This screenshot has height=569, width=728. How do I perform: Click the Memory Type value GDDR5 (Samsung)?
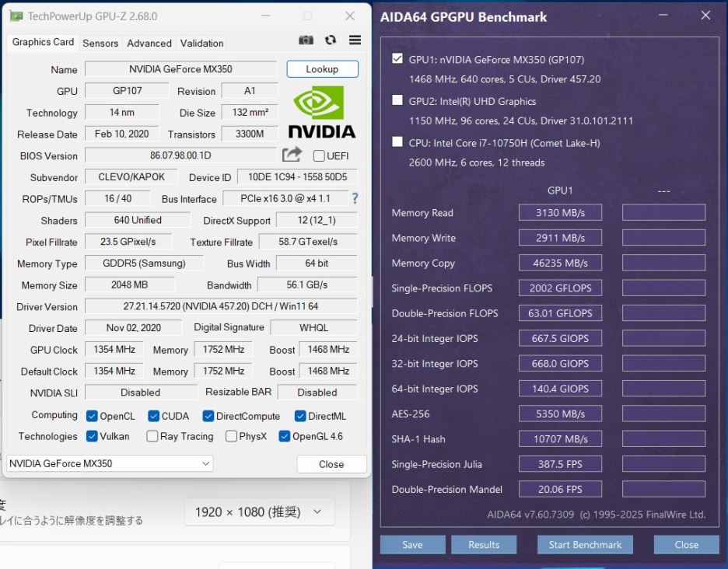(144, 264)
